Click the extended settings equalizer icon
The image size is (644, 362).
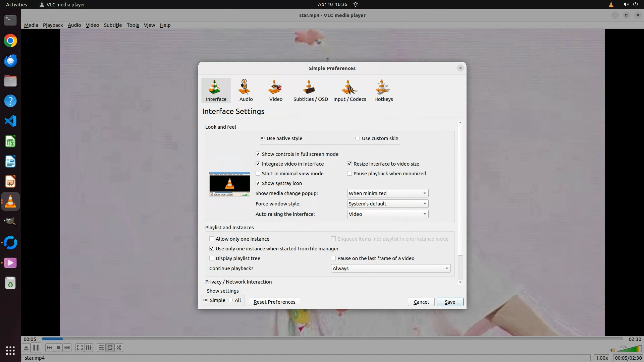tap(89, 348)
